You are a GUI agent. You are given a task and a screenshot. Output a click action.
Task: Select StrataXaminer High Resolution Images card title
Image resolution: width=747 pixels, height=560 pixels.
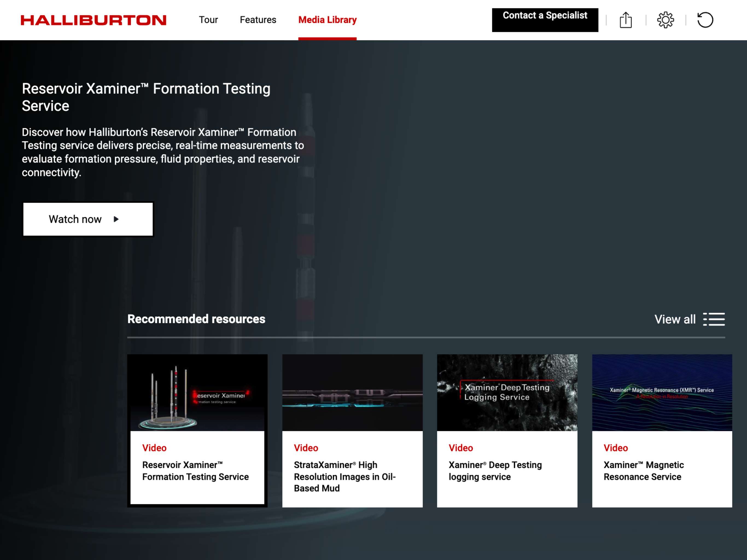point(345,477)
